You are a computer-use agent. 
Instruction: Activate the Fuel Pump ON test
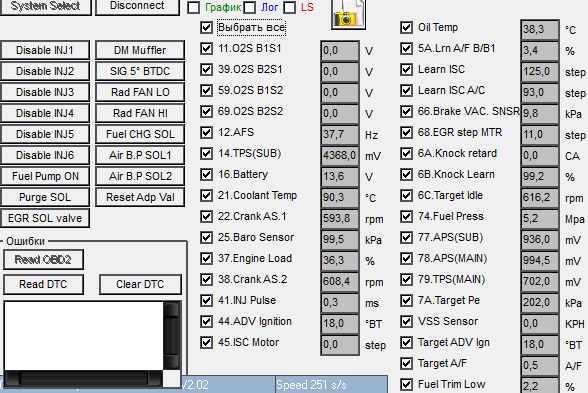pyautogui.click(x=45, y=176)
